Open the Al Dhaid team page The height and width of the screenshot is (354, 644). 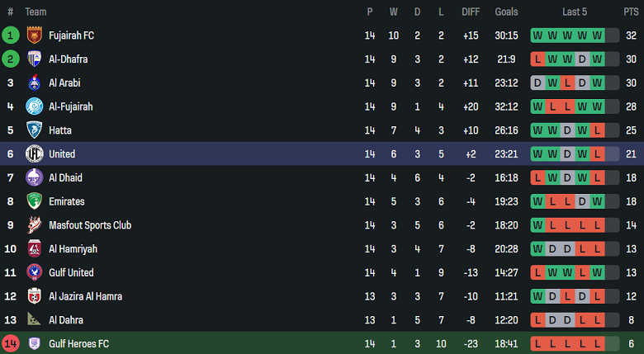click(65, 177)
